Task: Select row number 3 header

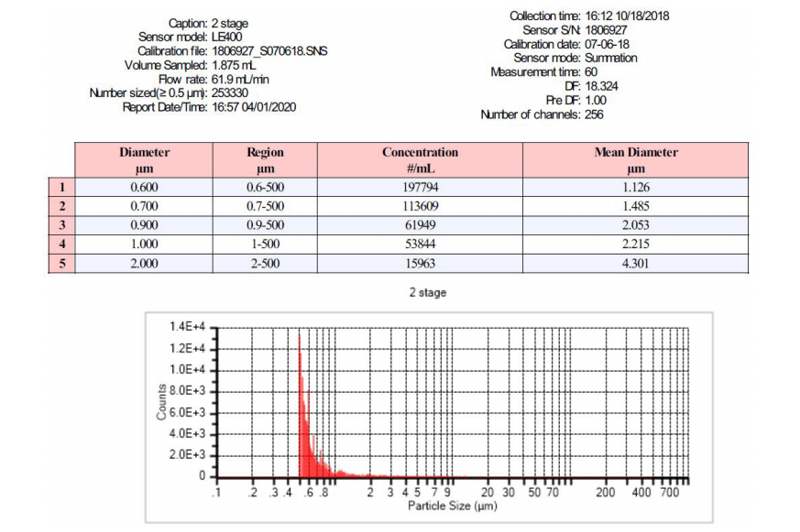Action: click(x=61, y=225)
